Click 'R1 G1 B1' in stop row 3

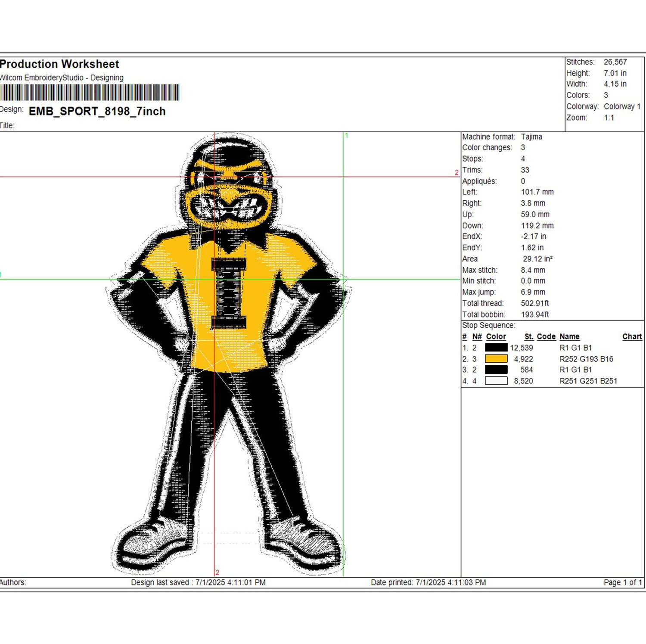[576, 370]
